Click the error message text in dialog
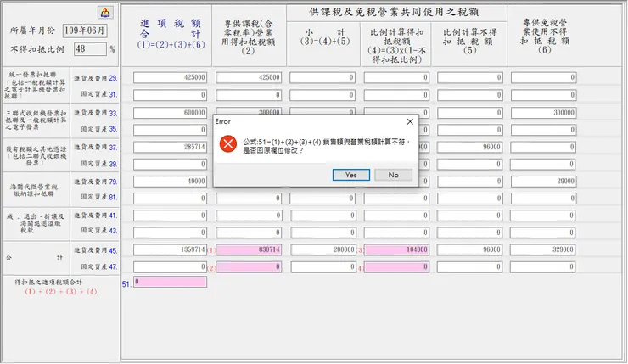 [327, 146]
